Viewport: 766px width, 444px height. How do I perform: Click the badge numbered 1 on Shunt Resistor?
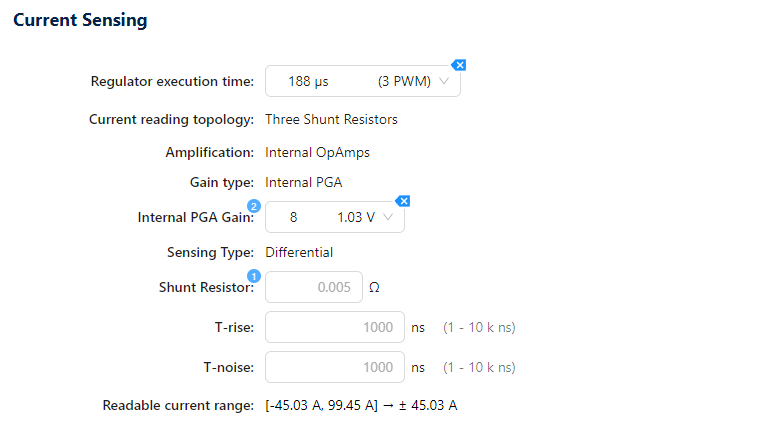(x=253, y=276)
